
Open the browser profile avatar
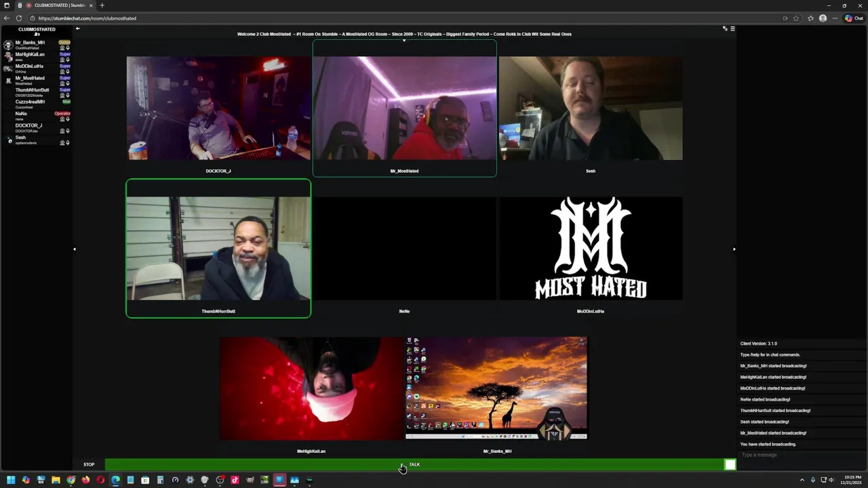823,18
